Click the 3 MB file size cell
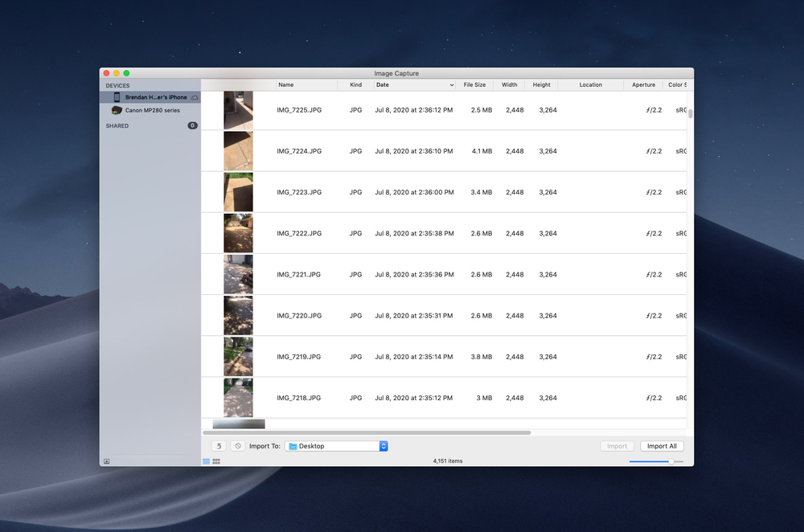Image resolution: width=804 pixels, height=532 pixels. pos(485,398)
